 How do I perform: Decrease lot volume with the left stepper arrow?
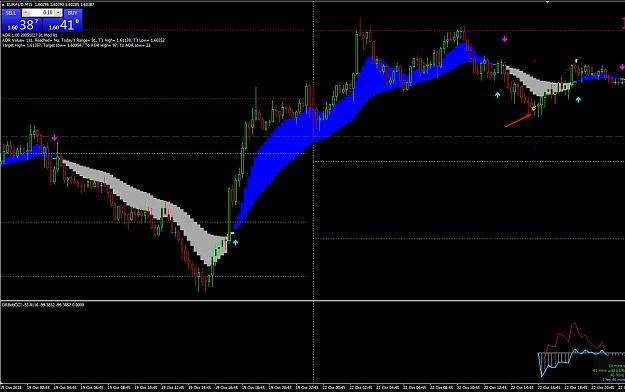[x=26, y=13]
